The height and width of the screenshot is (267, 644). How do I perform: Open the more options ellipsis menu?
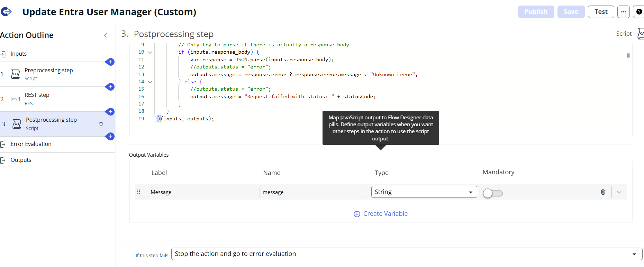pos(623,12)
